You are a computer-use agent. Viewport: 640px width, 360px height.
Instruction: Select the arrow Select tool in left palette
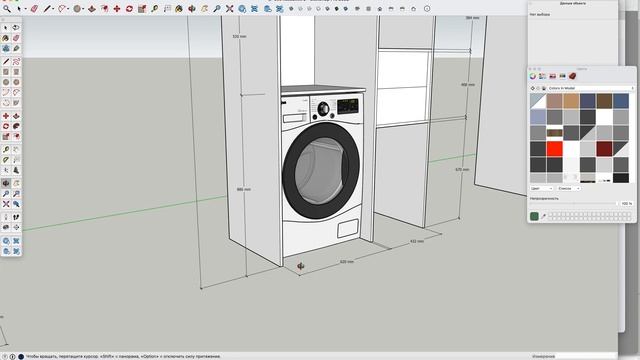click(6, 27)
